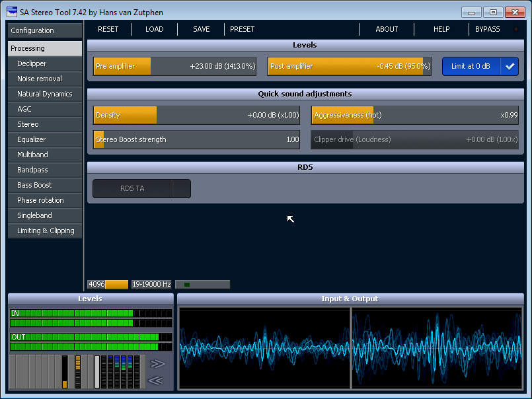Adjust the Pre amplifier slider
This screenshot has height=399, width=532.
(174, 66)
